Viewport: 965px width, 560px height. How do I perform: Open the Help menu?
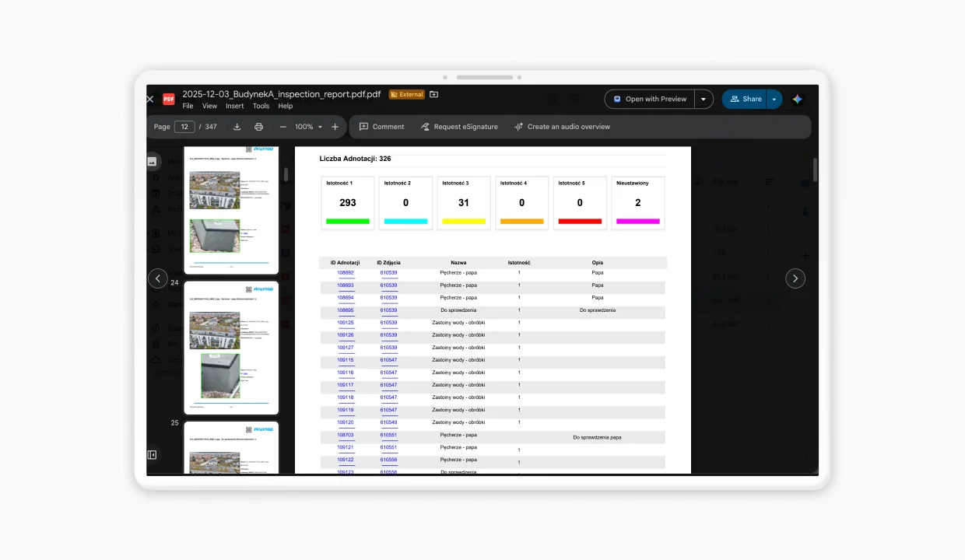pyautogui.click(x=286, y=106)
